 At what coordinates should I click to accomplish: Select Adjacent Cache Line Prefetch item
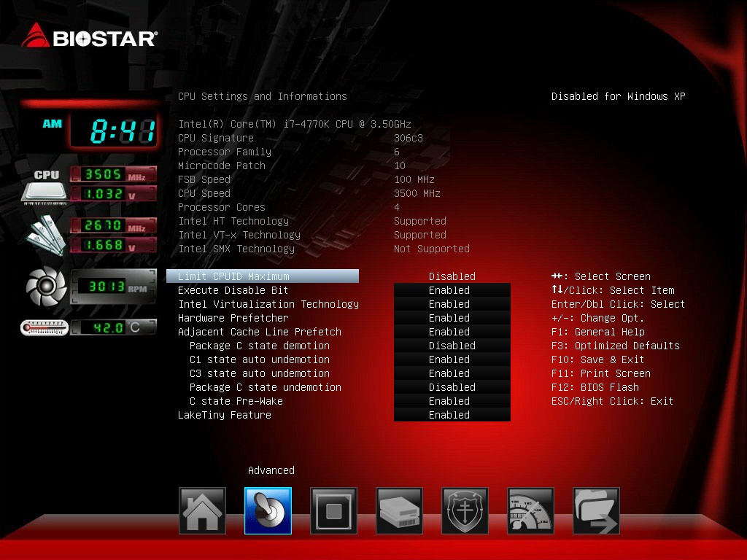click(x=259, y=332)
